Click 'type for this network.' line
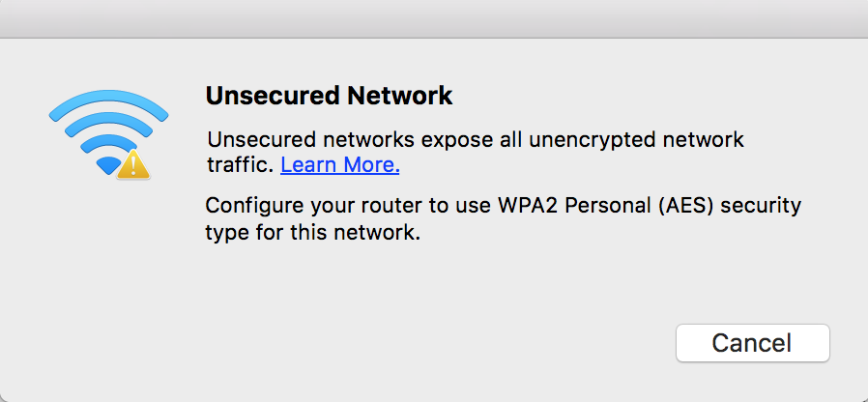Image resolution: width=868 pixels, height=402 pixels. click(313, 233)
